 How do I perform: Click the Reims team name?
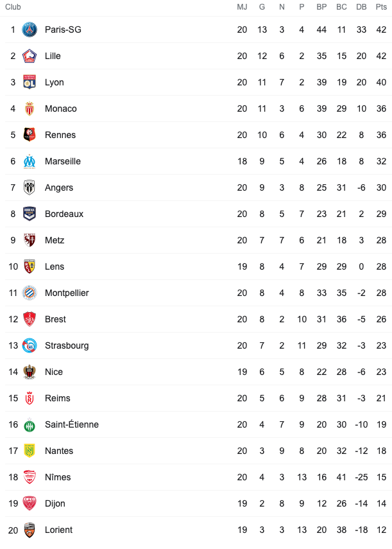coord(57,399)
